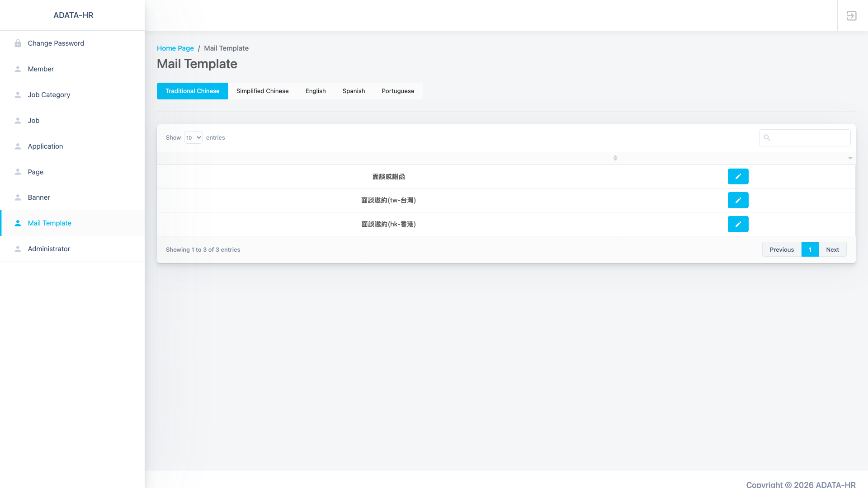Sort by the first column header arrows
This screenshot has width=868, height=488.
pyautogui.click(x=615, y=158)
